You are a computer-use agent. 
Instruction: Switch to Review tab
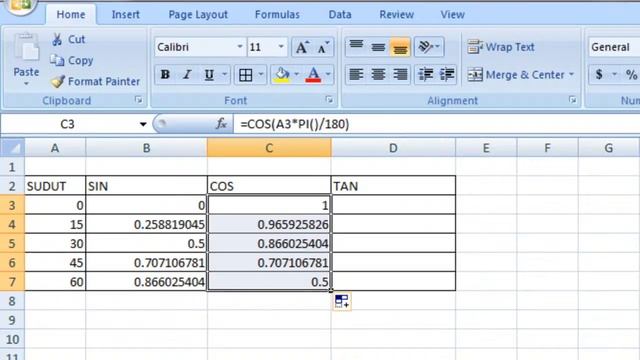pyautogui.click(x=396, y=15)
